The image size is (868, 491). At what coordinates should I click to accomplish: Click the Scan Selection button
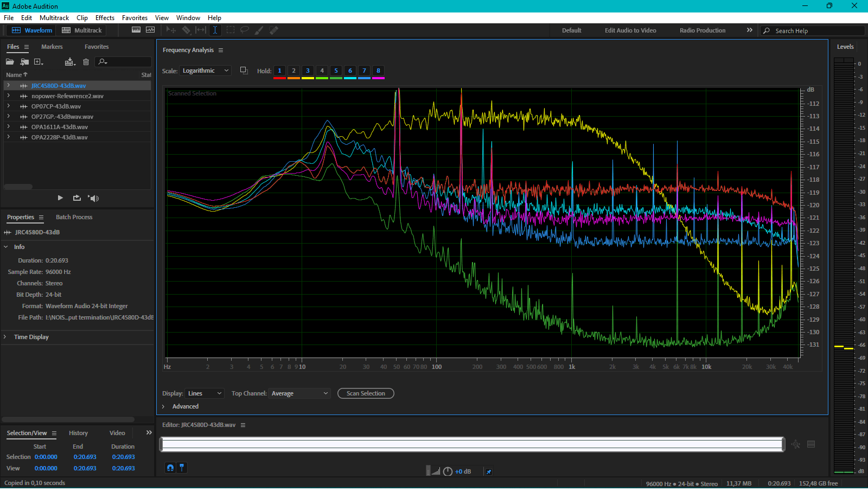[366, 393]
